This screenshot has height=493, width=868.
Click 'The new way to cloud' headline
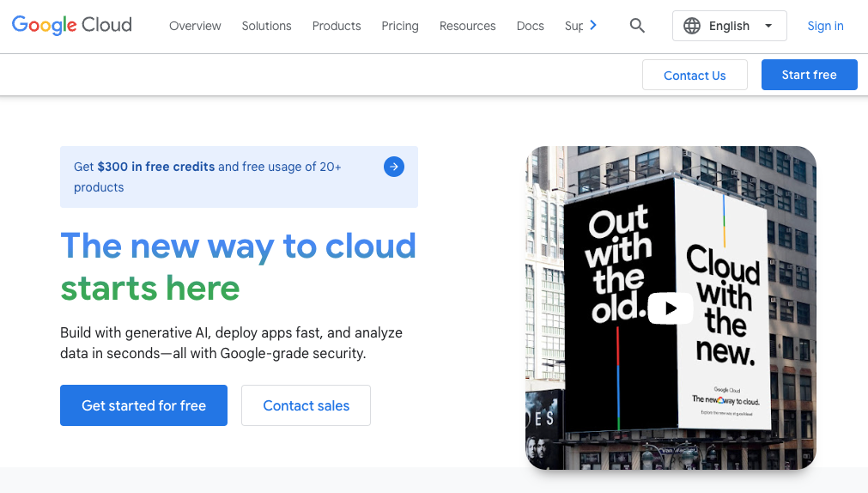[238, 246]
